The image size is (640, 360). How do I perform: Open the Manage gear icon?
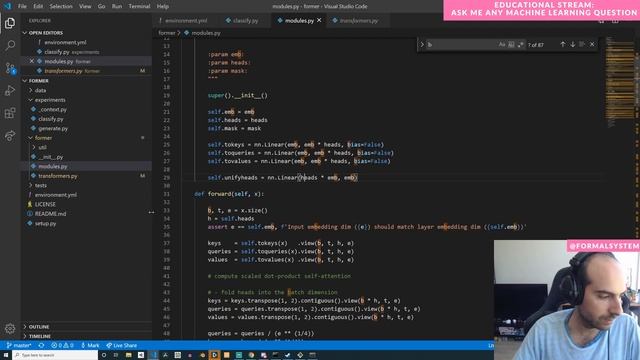click(x=10, y=328)
